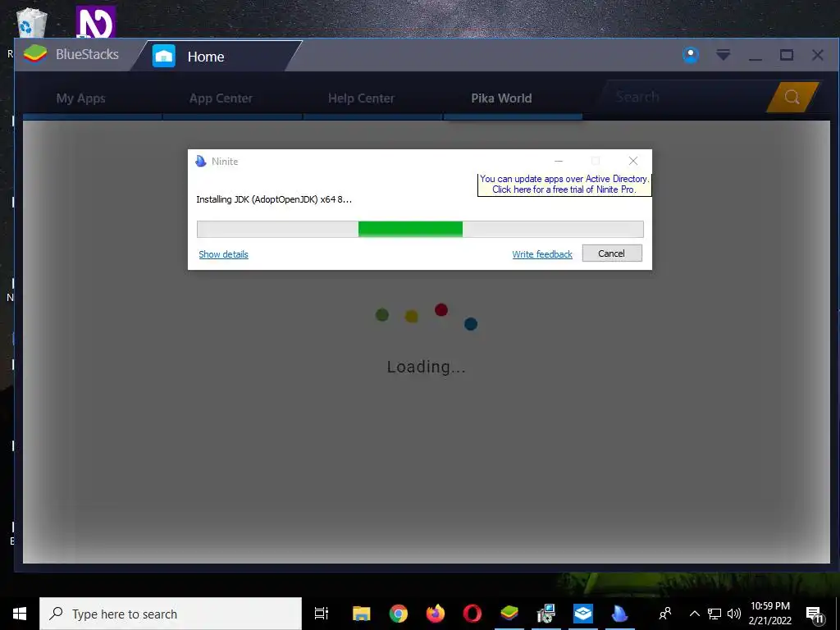Click the Ninite installation progress bar
Viewport: 840px width, 630px height.
pyautogui.click(x=420, y=230)
